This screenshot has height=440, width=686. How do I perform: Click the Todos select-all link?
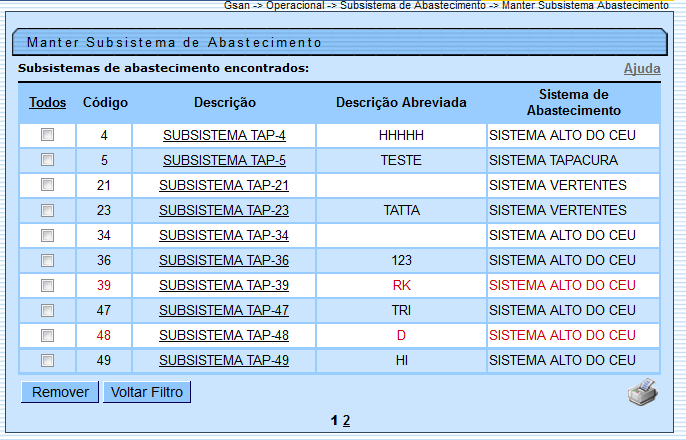47,102
